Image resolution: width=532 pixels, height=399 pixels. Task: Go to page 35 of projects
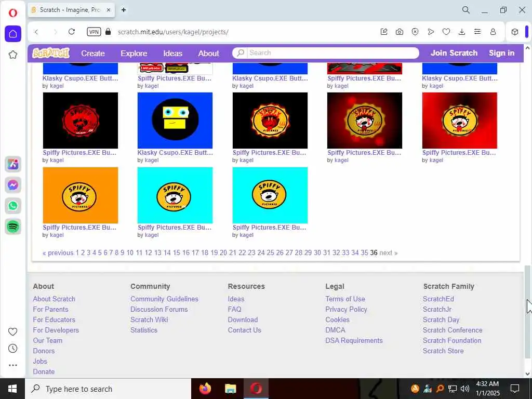[x=364, y=253]
